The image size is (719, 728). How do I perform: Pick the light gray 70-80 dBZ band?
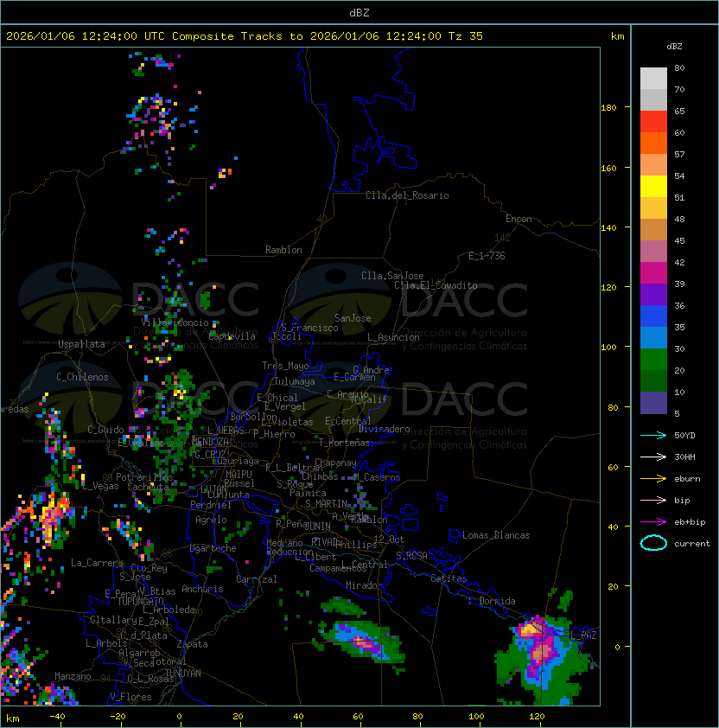[x=653, y=79]
